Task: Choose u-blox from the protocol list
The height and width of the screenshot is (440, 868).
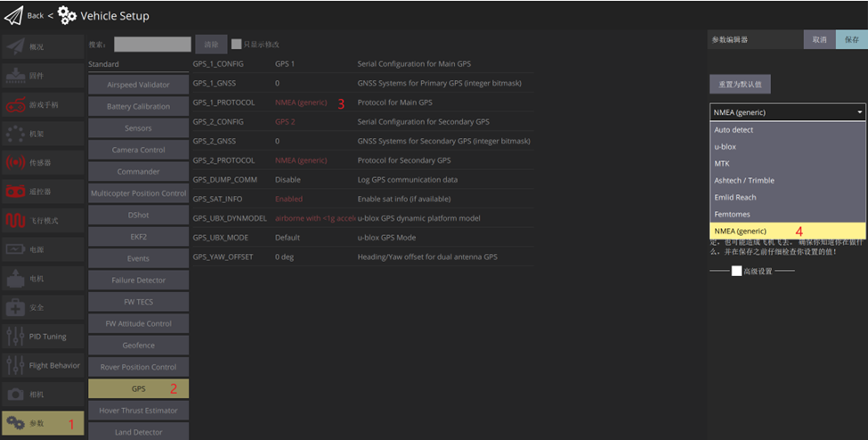Action: click(787, 146)
